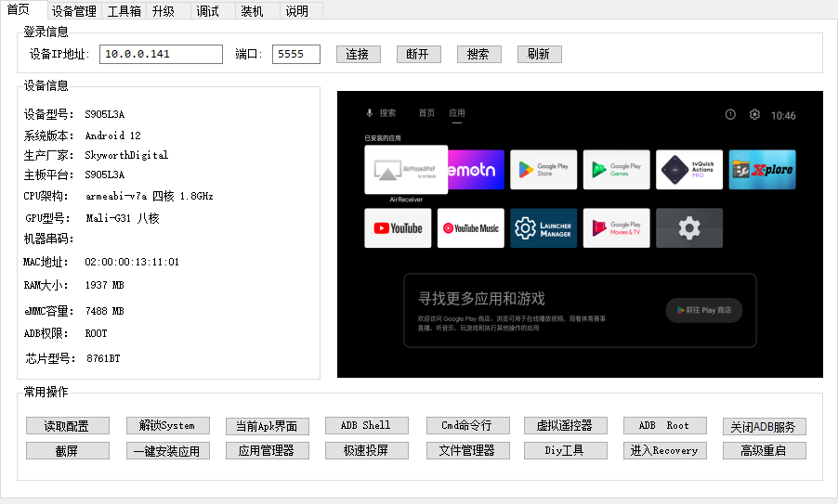
Task: Click the 1937 MB RAM value
Action: click(104, 285)
